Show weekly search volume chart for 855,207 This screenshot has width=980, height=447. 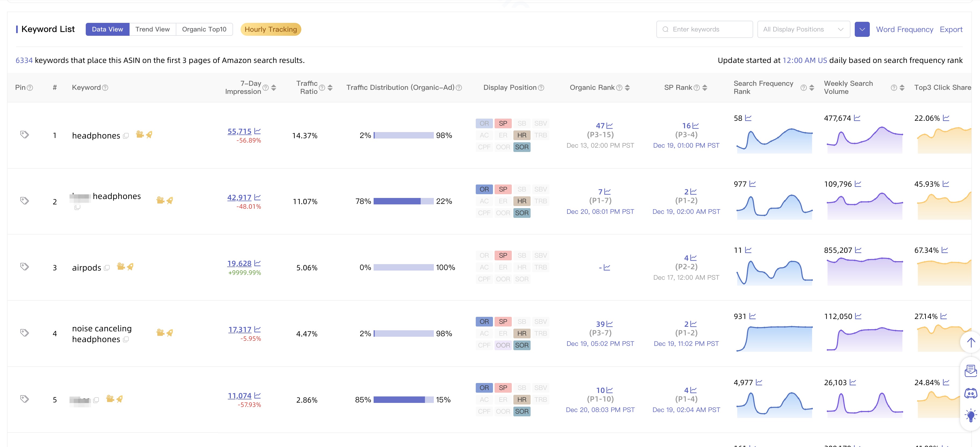(x=858, y=250)
